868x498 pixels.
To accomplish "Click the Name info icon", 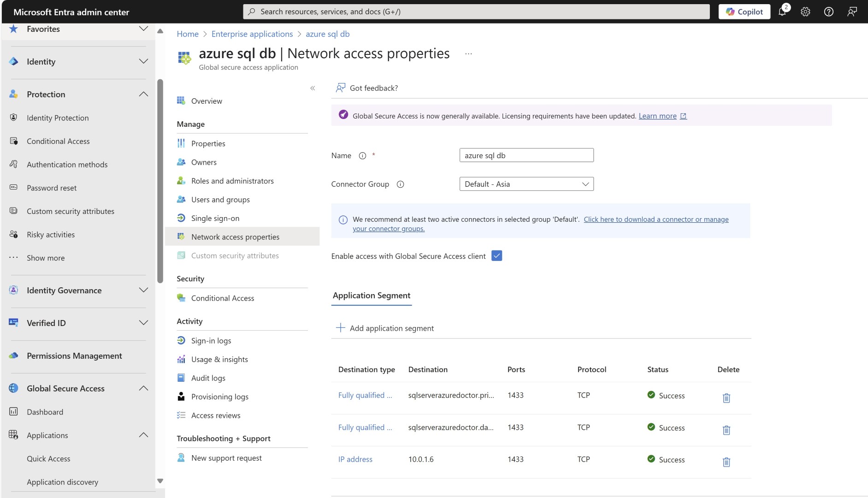I will coord(362,156).
